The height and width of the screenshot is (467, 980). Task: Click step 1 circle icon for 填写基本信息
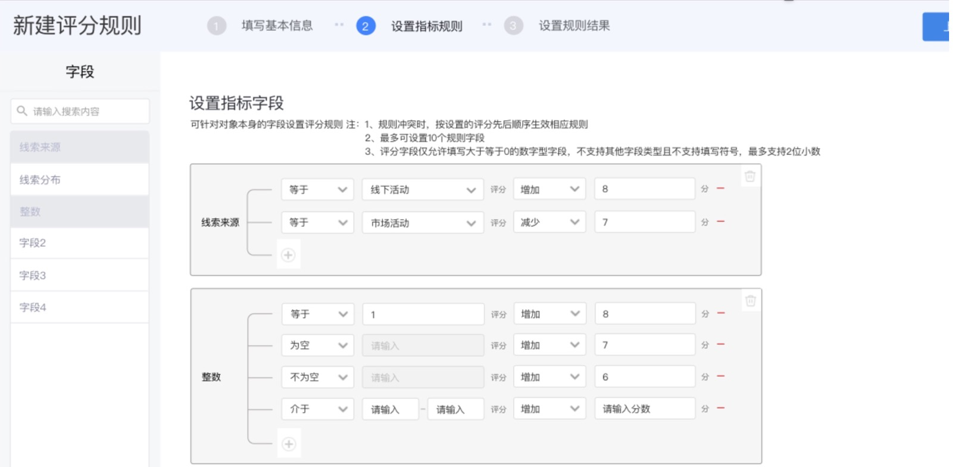tap(217, 26)
